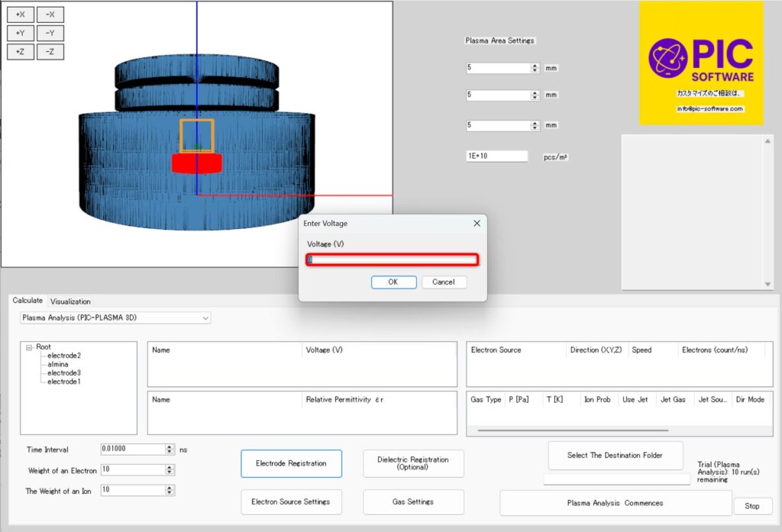Image resolution: width=782 pixels, height=532 pixels.
Task: Switch view to +Z axis
Action: [x=21, y=52]
